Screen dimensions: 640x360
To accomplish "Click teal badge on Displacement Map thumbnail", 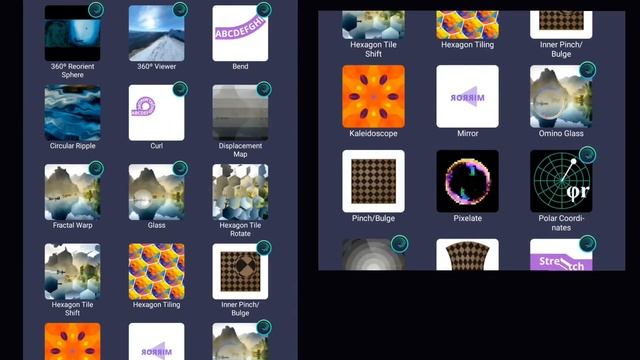I will pyautogui.click(x=264, y=89).
